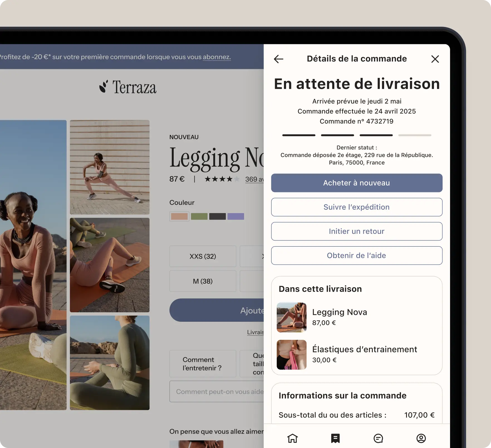Select the pink color swatch
491x448 pixels.
pos(179,216)
